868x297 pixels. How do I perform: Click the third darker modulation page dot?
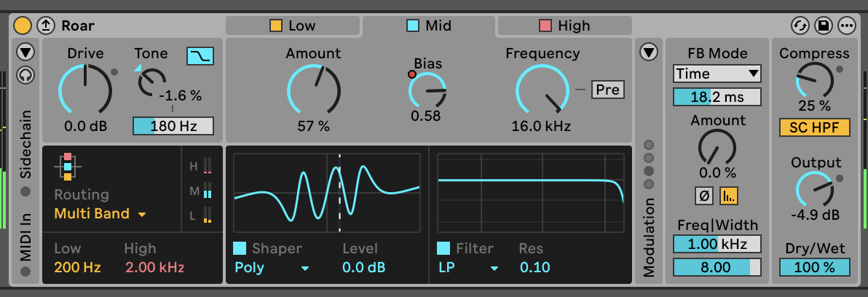coord(649,171)
